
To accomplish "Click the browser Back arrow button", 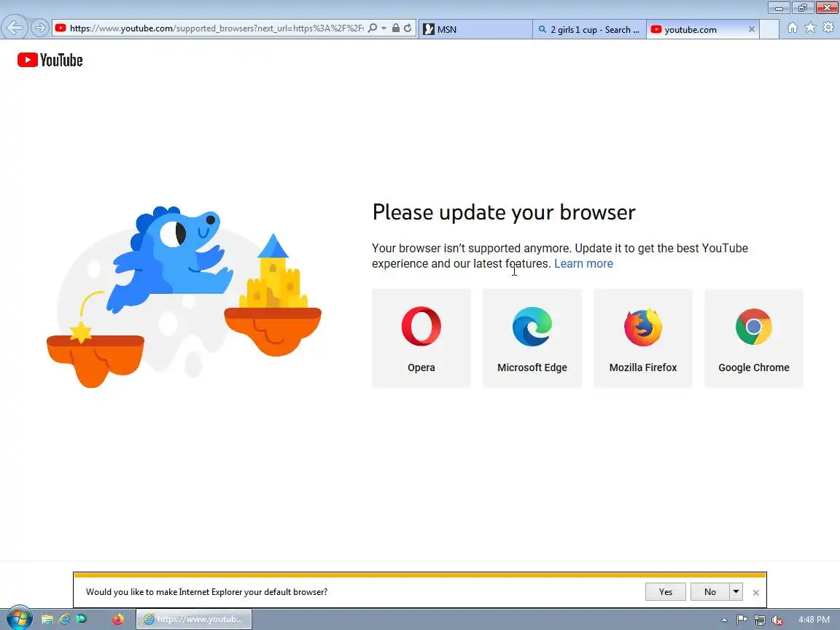I will (x=15, y=27).
